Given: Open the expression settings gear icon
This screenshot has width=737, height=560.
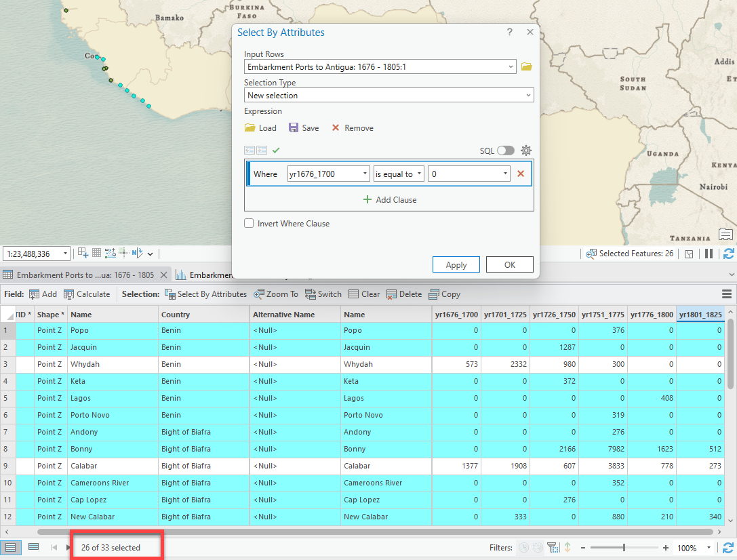Looking at the screenshot, I should click(526, 151).
